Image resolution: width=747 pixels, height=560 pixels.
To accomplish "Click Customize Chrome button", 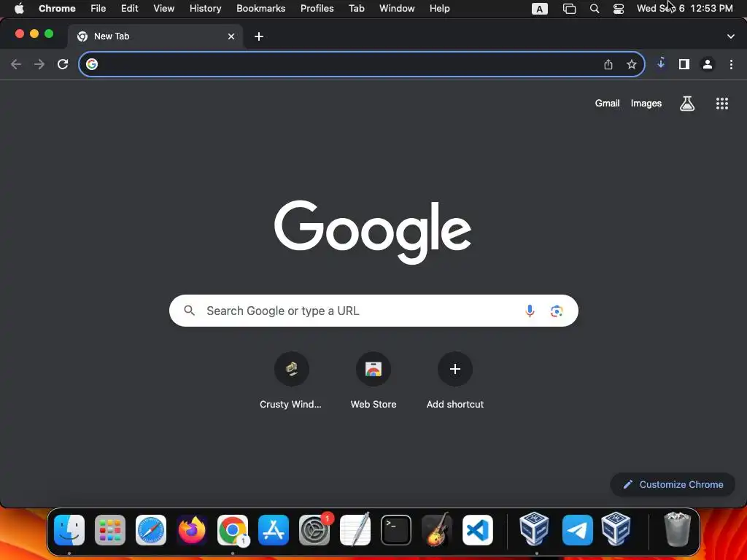I will pyautogui.click(x=673, y=484).
